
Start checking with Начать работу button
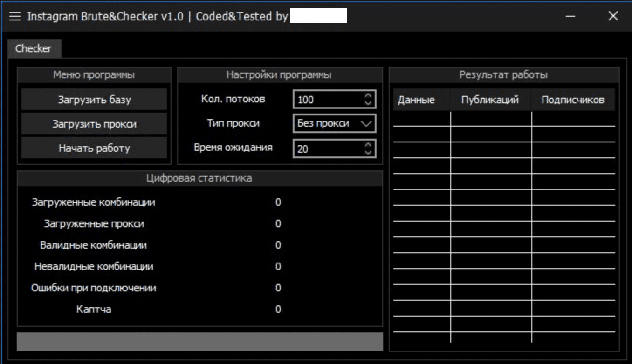[94, 149]
